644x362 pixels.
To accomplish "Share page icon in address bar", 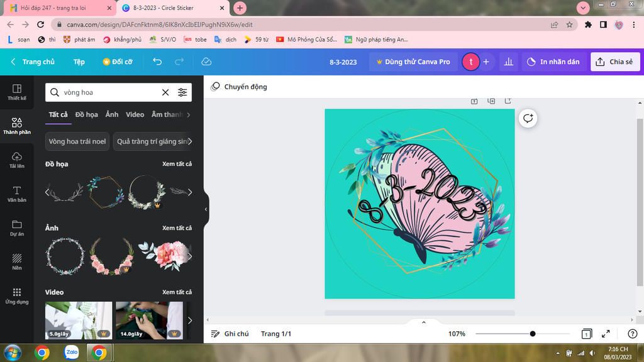I will pyautogui.click(x=555, y=25).
